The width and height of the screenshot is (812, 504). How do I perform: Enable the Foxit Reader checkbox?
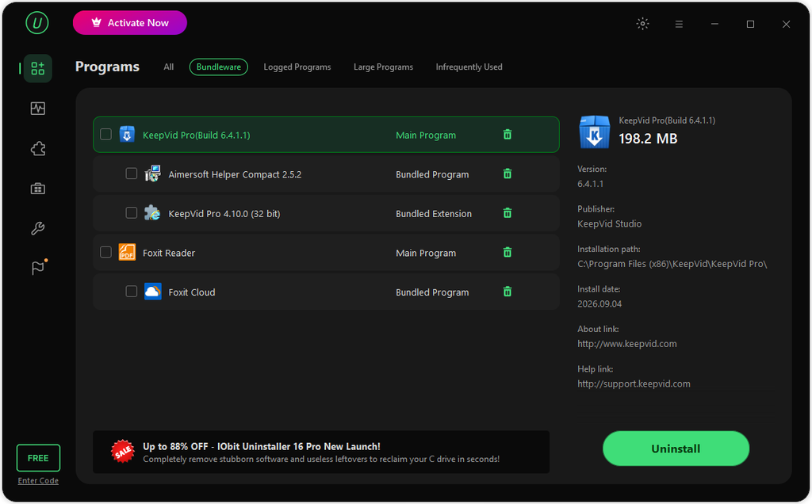pos(105,253)
